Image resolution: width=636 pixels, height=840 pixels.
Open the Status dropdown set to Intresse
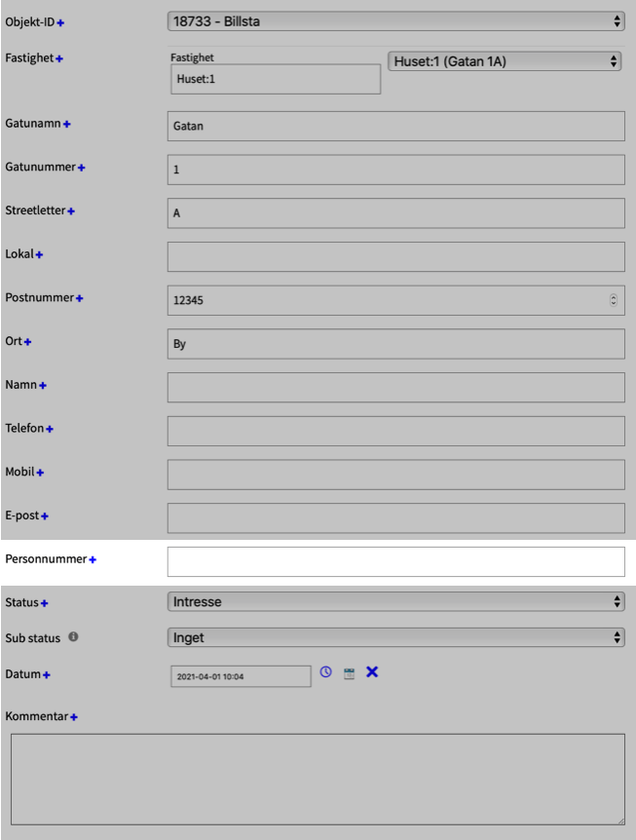point(395,602)
